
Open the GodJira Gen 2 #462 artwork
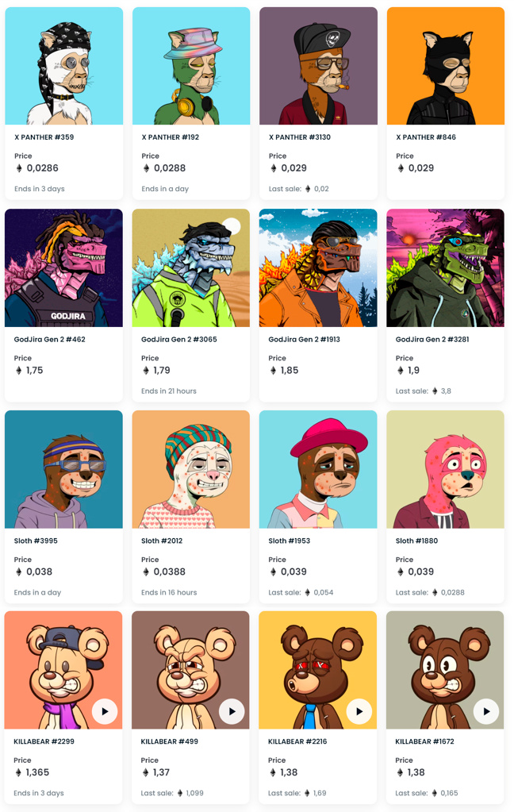(x=63, y=267)
